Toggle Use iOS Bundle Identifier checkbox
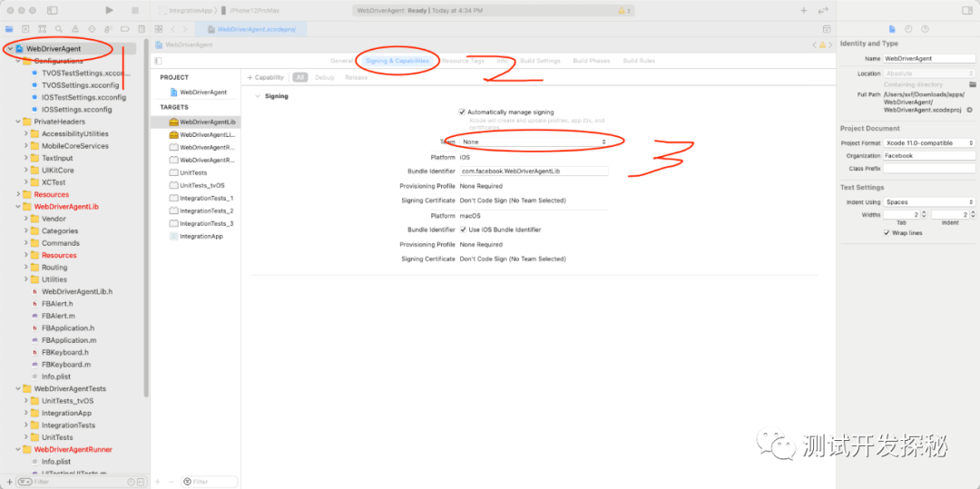The height and width of the screenshot is (489, 980). point(463,230)
